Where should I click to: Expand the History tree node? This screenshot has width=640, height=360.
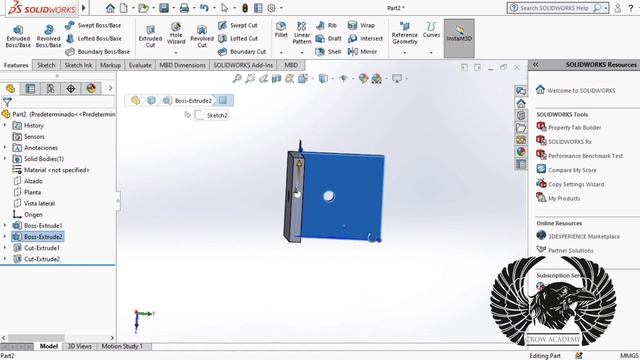5,125
